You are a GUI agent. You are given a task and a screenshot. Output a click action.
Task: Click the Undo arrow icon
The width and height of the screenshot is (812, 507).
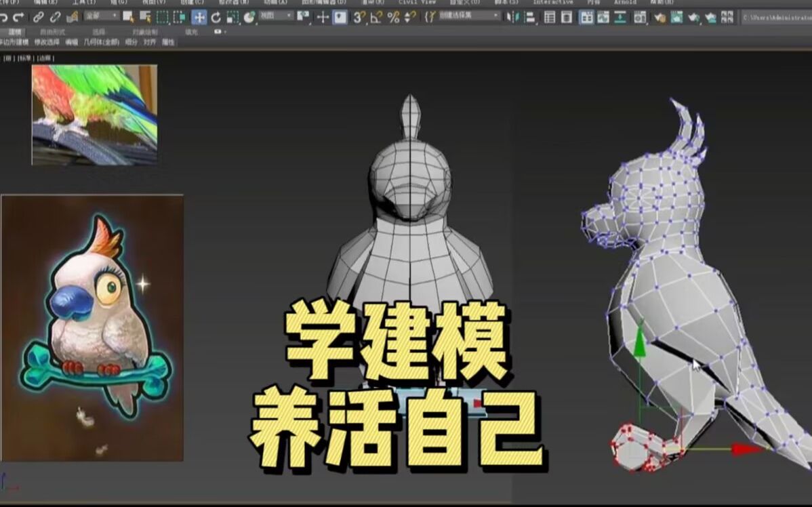coord(4,18)
